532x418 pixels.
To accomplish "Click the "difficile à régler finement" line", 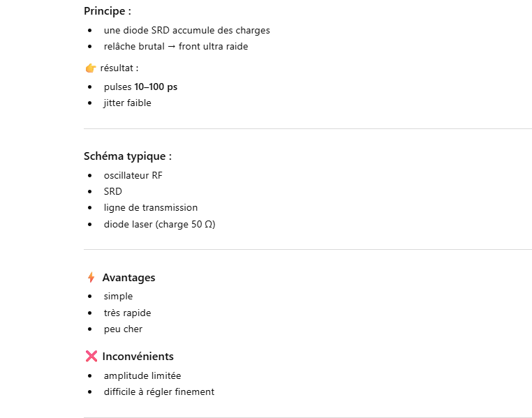I will point(158,392).
